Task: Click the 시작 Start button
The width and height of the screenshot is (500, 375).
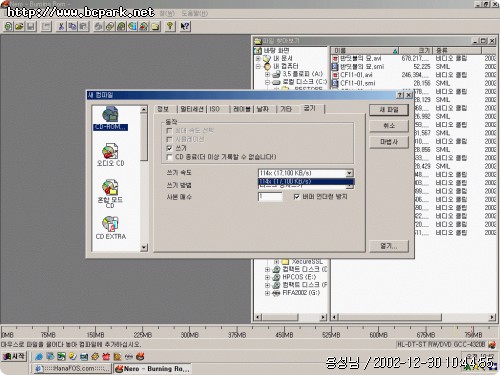Action: pos(14,356)
